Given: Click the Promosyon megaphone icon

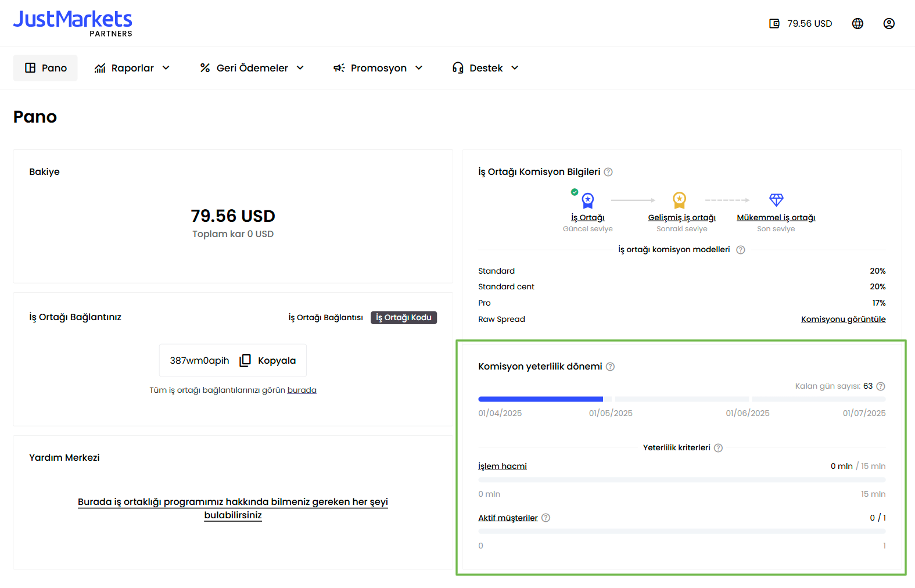Looking at the screenshot, I should 339,68.
